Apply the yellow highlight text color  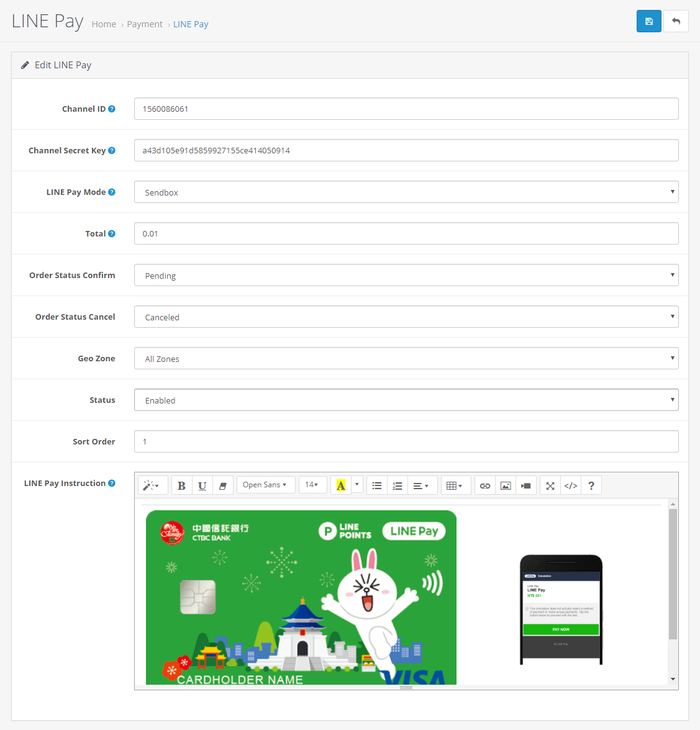point(341,485)
